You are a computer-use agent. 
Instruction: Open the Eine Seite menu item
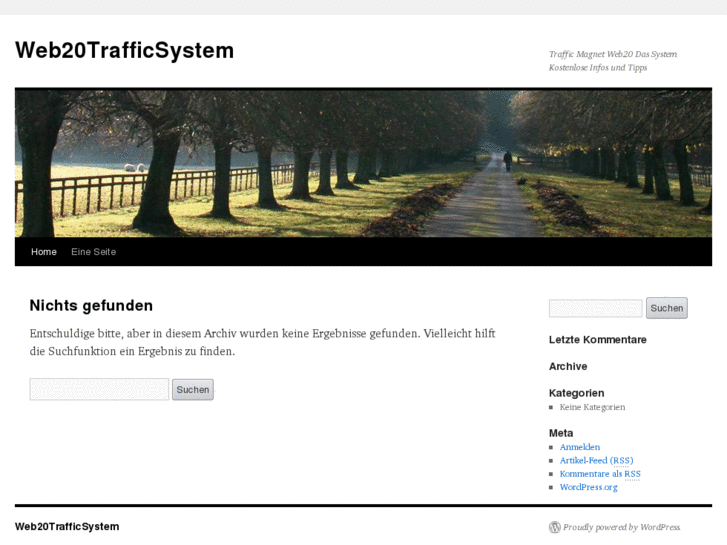pyautogui.click(x=93, y=252)
